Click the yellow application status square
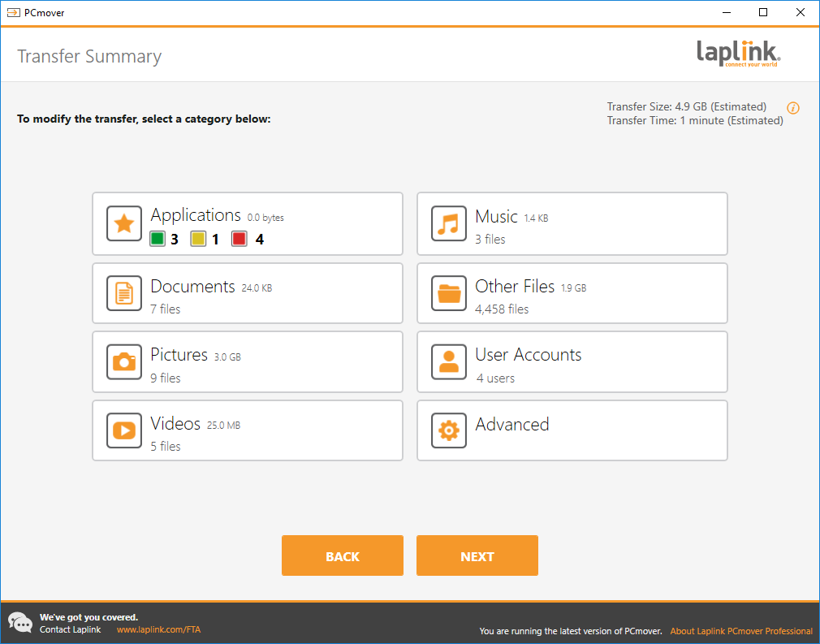The image size is (820, 644). click(198, 239)
